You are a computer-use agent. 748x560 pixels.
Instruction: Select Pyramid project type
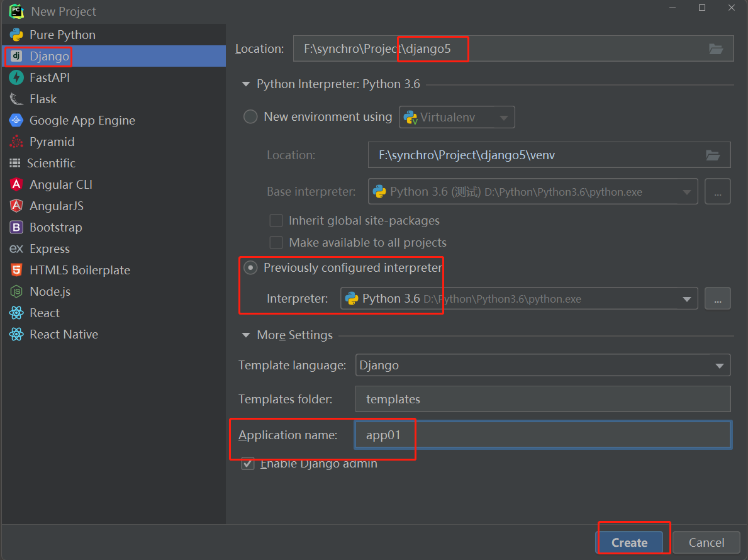(x=113, y=142)
